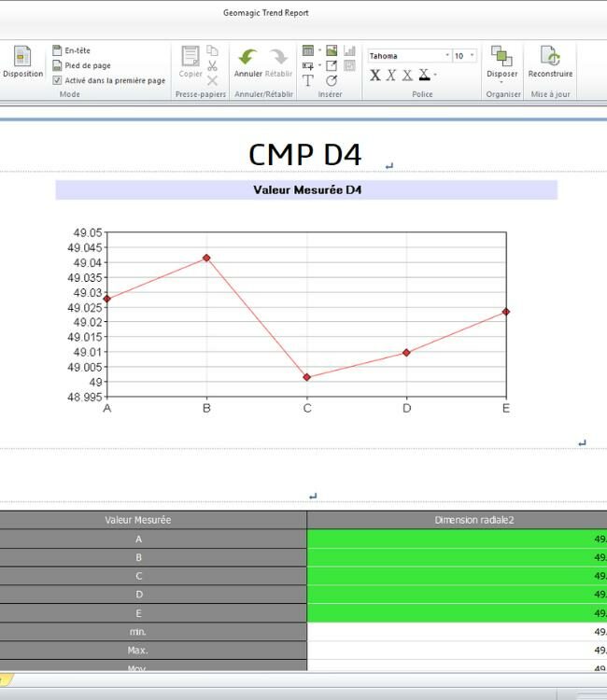Click the Annuler undo arrow

click(247, 58)
